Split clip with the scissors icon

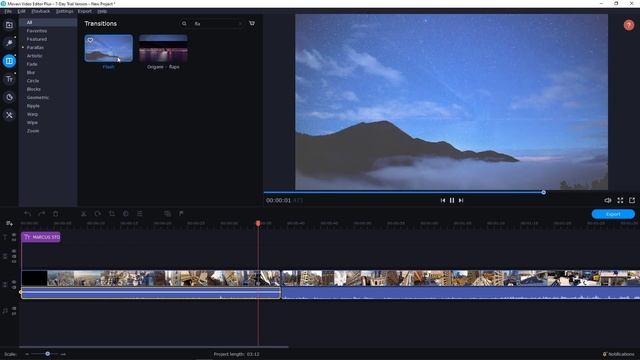pos(84,213)
